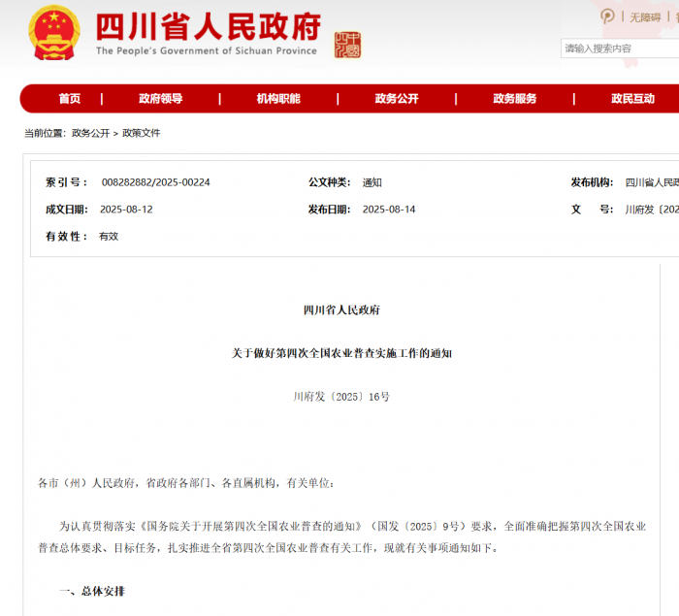This screenshot has width=679, height=616.
Task: Open the 无障碍 accessibility link
Action: tap(645, 17)
